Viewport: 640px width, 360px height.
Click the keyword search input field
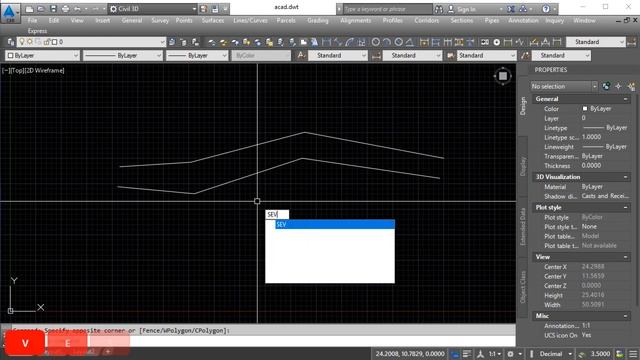[387, 9]
